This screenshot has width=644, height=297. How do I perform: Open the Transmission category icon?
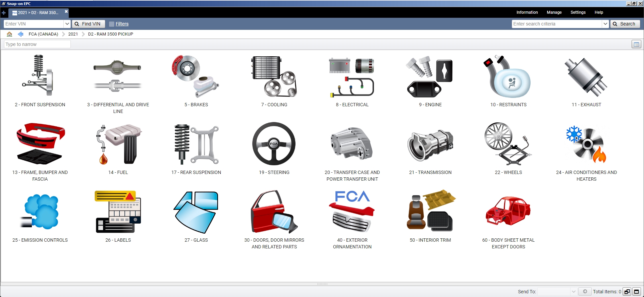click(x=430, y=145)
